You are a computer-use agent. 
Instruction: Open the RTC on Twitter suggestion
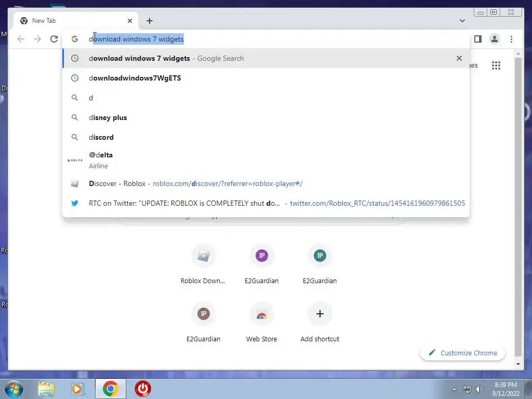click(266, 203)
